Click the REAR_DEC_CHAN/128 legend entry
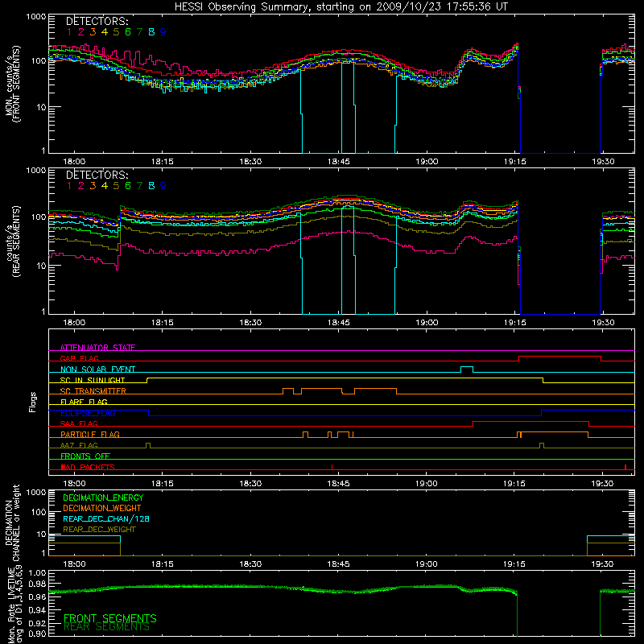Screen dimensions: 644x644 106,518
